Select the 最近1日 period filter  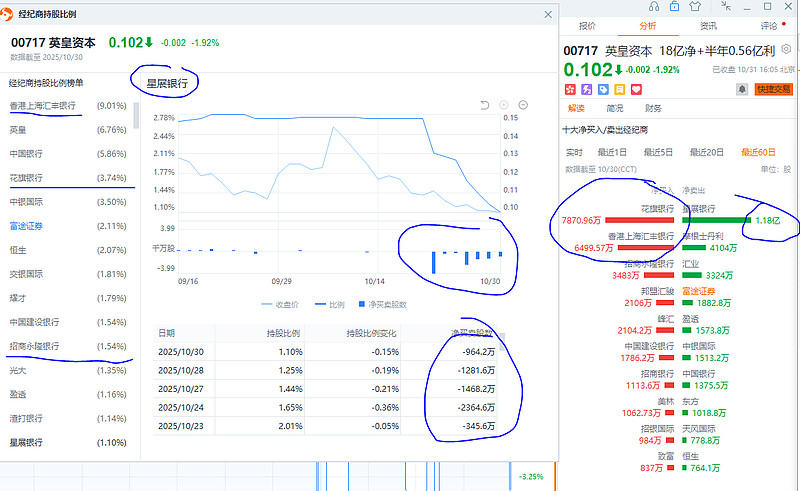(x=612, y=152)
